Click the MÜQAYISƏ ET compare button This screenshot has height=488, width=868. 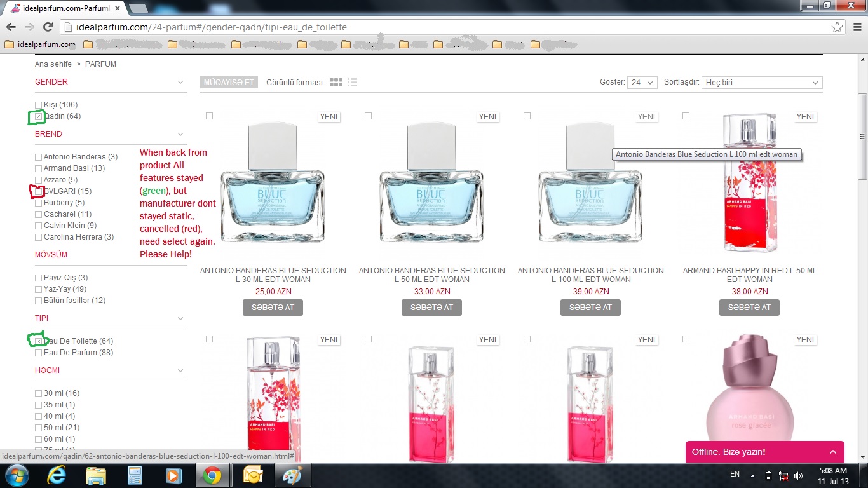tap(229, 83)
